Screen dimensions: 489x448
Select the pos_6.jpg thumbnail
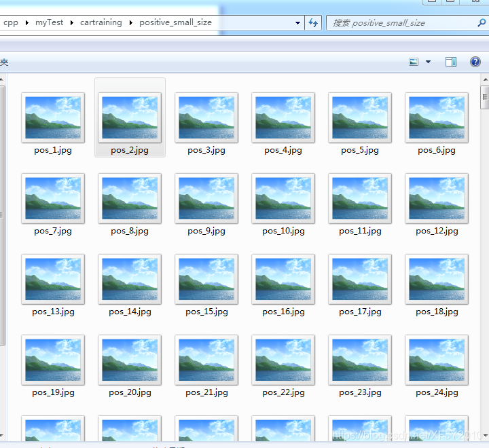pos(437,117)
